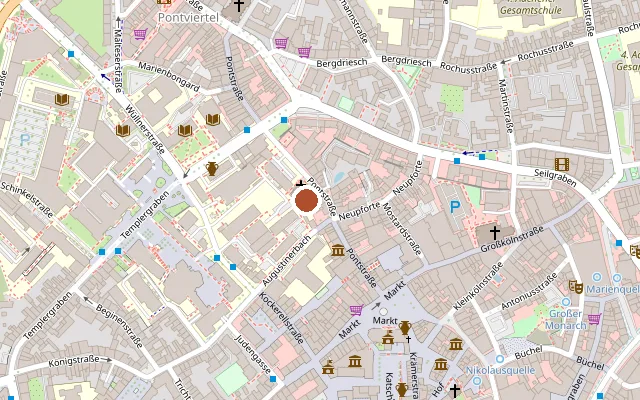Select the cinema film icon near Seilgraben
Viewport: 640px width, 400px height.
click(562, 164)
